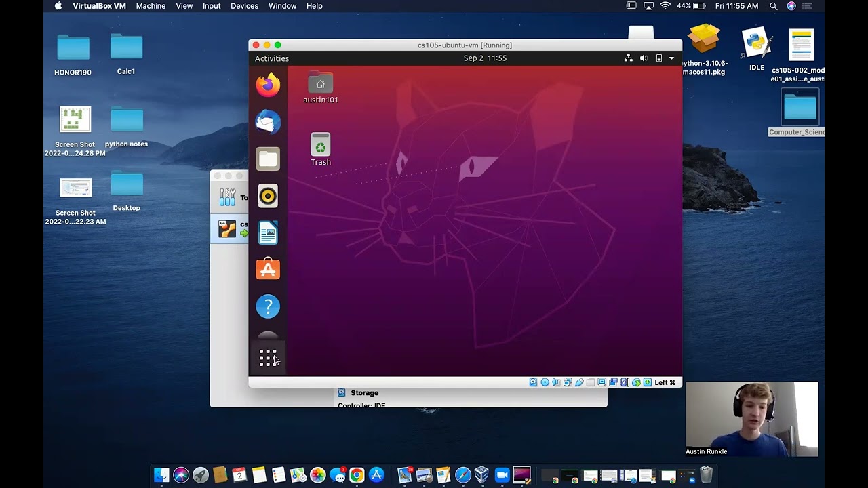Launch Rhythmbox music player
The image size is (868, 488).
(268, 196)
